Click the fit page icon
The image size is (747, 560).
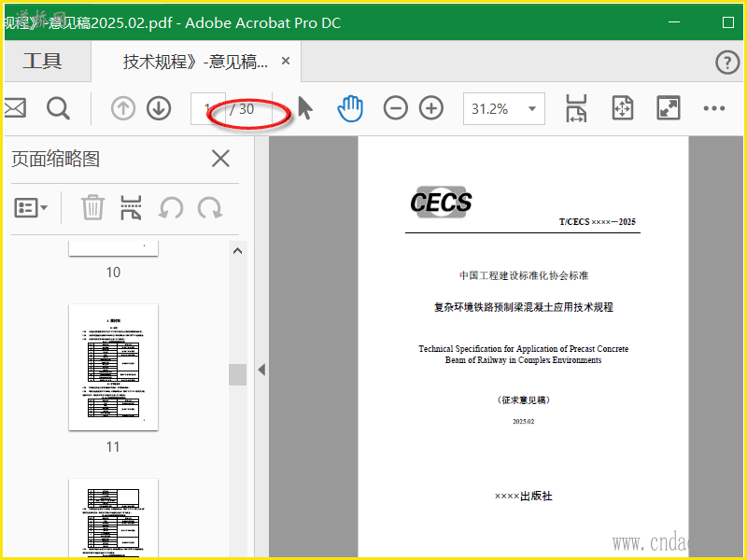click(x=622, y=108)
